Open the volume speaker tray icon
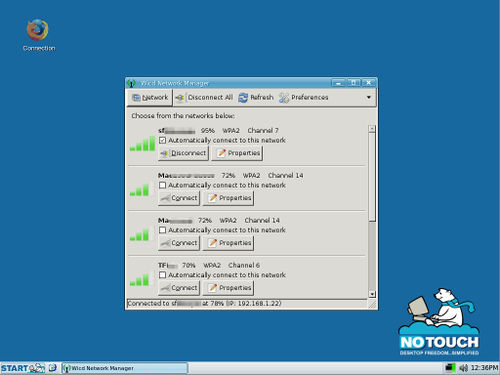The image size is (500, 375). [463, 368]
